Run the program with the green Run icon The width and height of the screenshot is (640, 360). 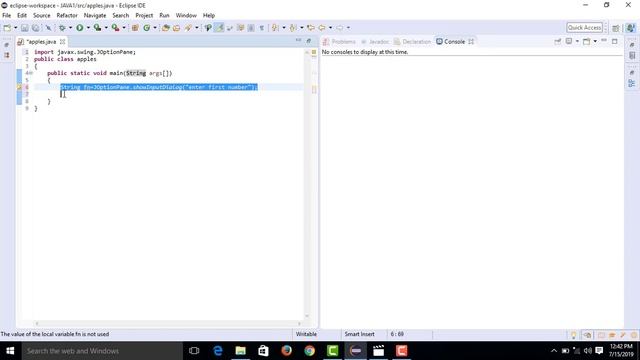(80, 28)
